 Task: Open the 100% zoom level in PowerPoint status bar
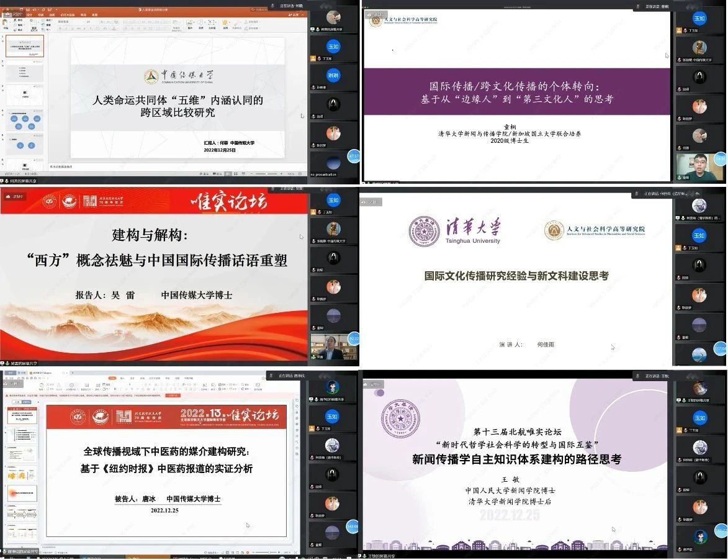[291, 174]
